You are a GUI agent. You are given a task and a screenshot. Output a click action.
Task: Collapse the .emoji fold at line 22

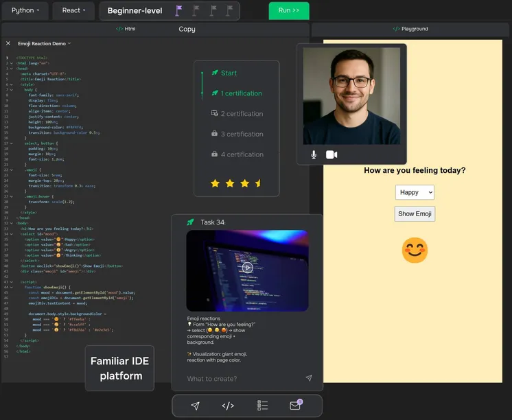(12, 170)
